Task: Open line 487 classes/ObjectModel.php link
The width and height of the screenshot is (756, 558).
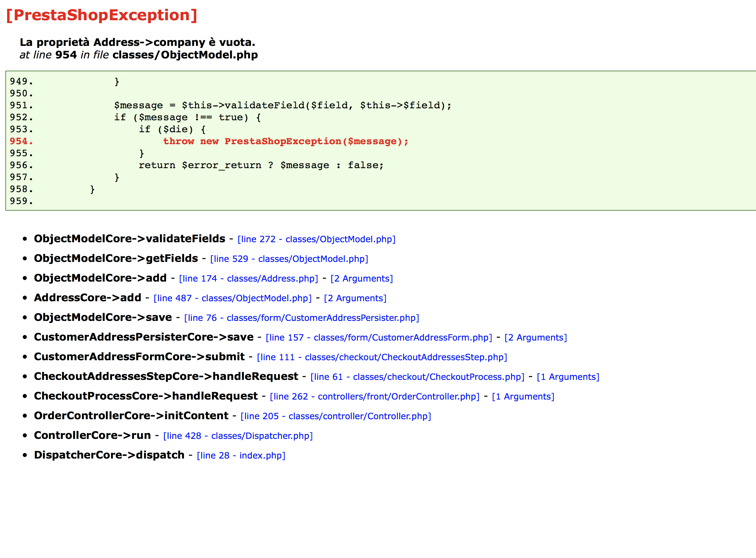Action: (x=233, y=298)
